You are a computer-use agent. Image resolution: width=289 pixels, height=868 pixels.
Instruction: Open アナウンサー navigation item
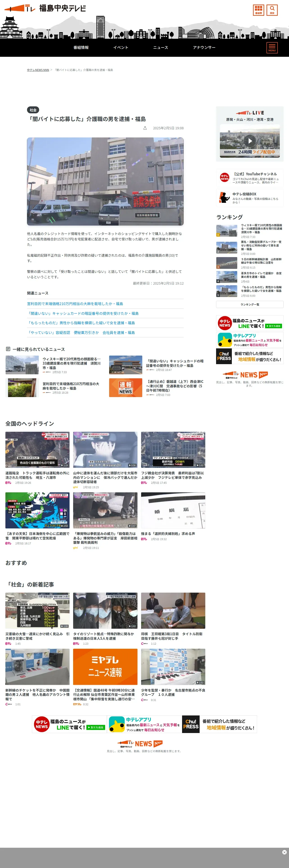[x=204, y=48]
